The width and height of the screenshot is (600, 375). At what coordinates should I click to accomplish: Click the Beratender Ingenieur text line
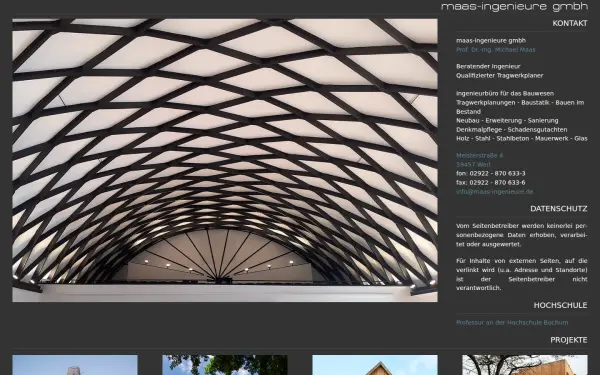click(488, 66)
